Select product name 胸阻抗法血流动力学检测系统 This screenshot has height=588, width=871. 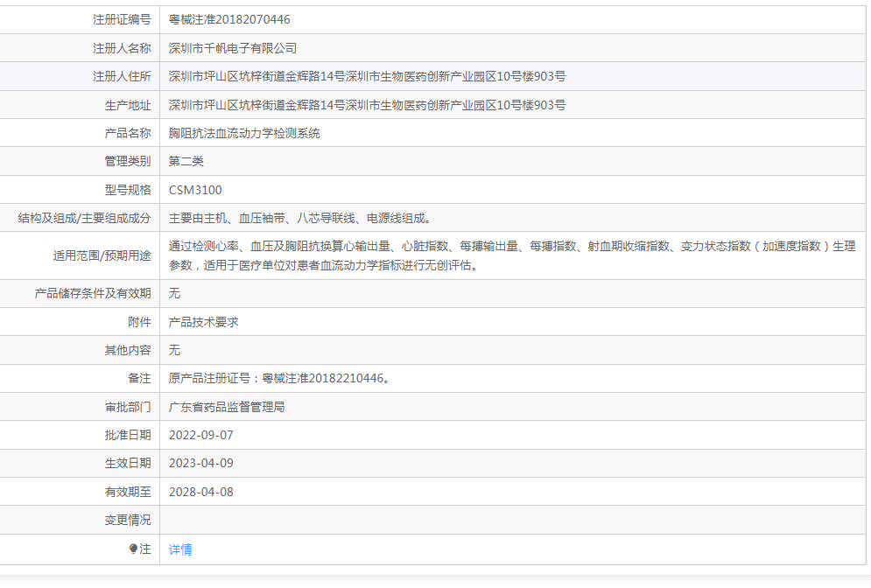click(244, 133)
